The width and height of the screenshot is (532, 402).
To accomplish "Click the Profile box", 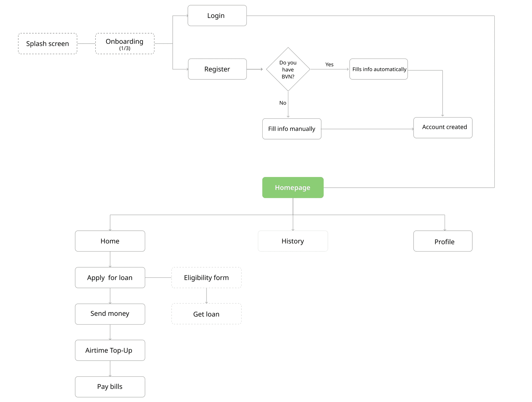I will pyautogui.click(x=443, y=241).
